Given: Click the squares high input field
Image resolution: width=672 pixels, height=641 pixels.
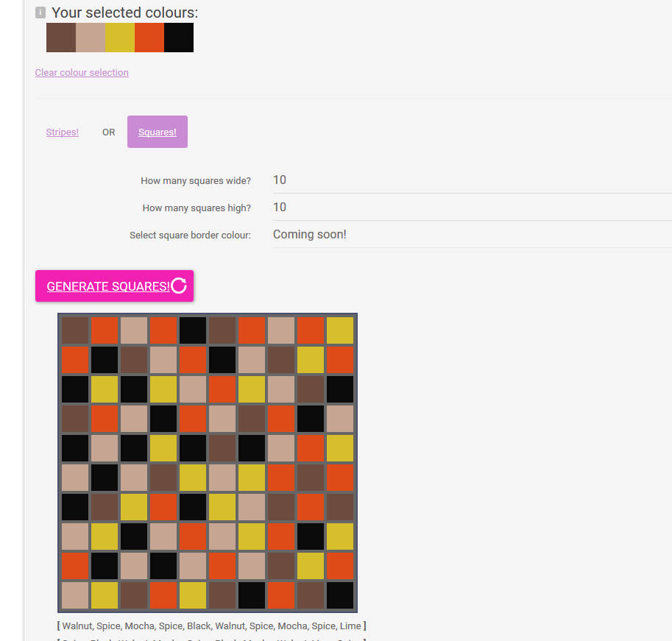Looking at the screenshot, I should pos(471,208).
